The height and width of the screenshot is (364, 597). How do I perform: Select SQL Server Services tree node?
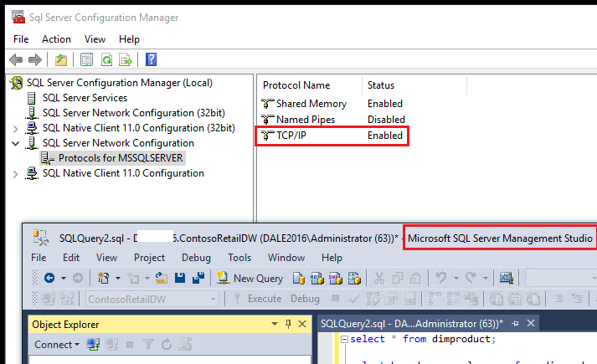pos(85,98)
